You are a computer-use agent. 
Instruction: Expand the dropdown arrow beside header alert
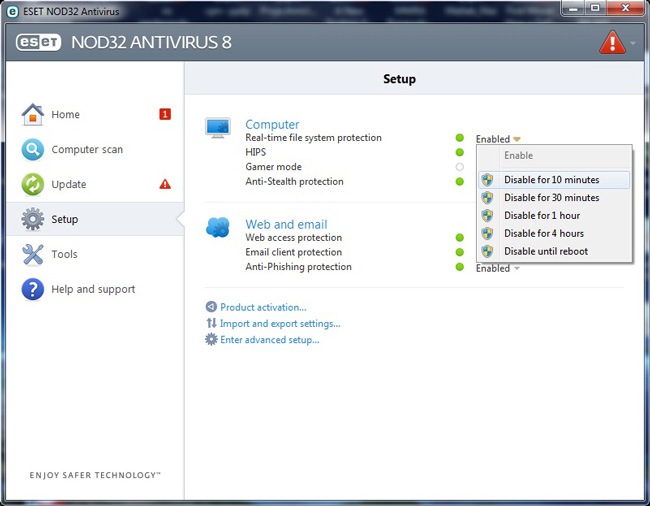(633, 43)
